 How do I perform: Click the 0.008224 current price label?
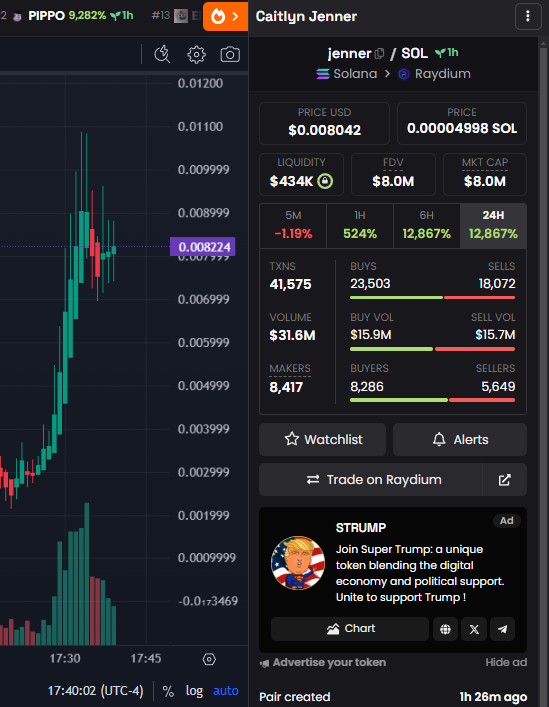coord(202,247)
